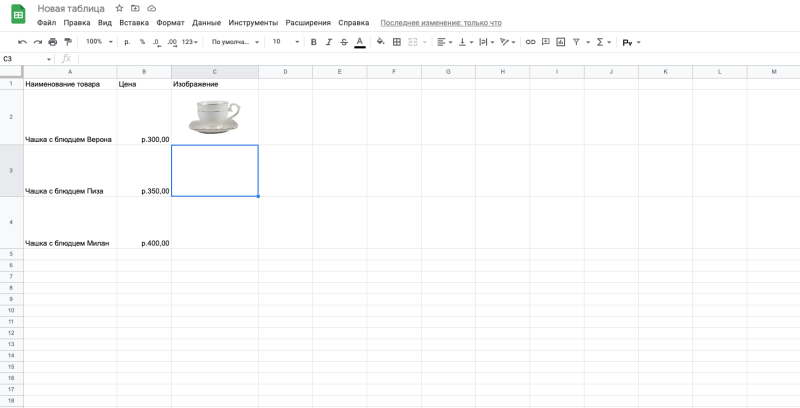Open the font size 10 dropdown
Image resolution: width=800 pixels, height=408 pixels.
286,42
